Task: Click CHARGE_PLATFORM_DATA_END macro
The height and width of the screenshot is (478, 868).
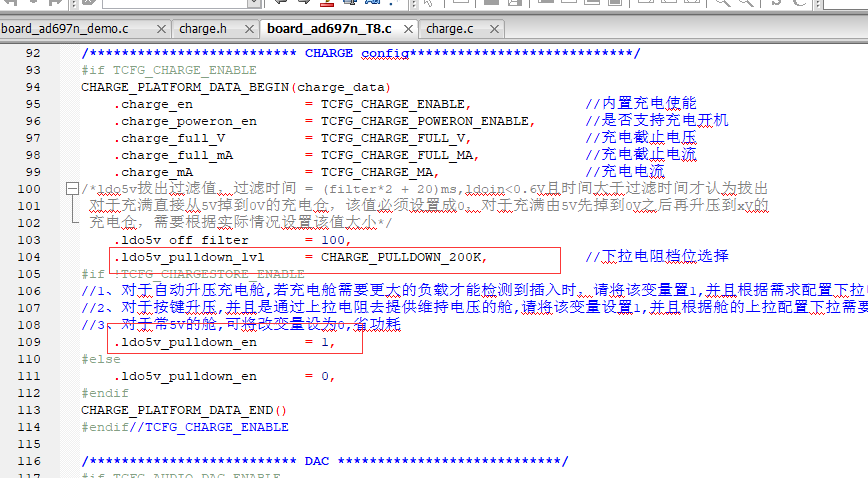Action: 177,410
